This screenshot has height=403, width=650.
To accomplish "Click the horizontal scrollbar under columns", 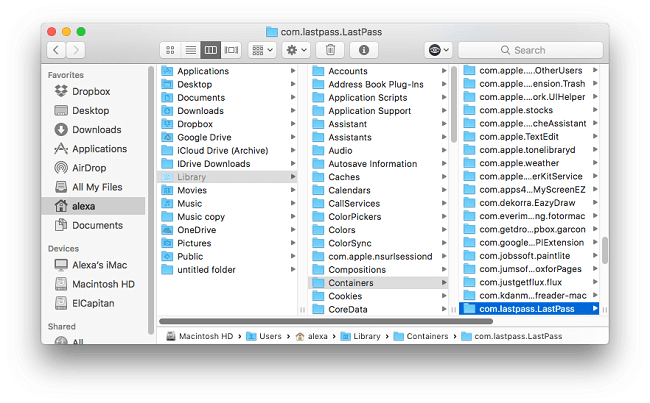I will pyautogui.click(x=326, y=321).
